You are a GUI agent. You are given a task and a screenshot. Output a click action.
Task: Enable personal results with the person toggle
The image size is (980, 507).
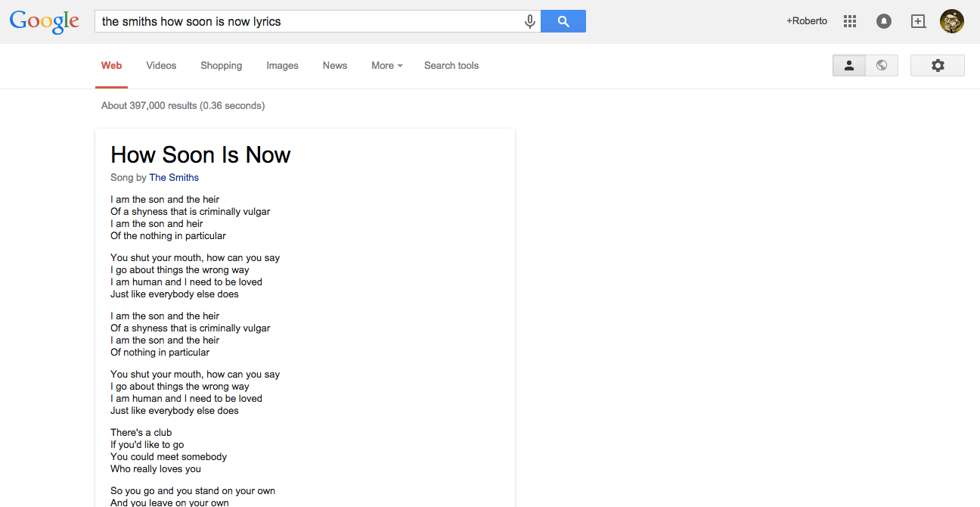coord(848,66)
